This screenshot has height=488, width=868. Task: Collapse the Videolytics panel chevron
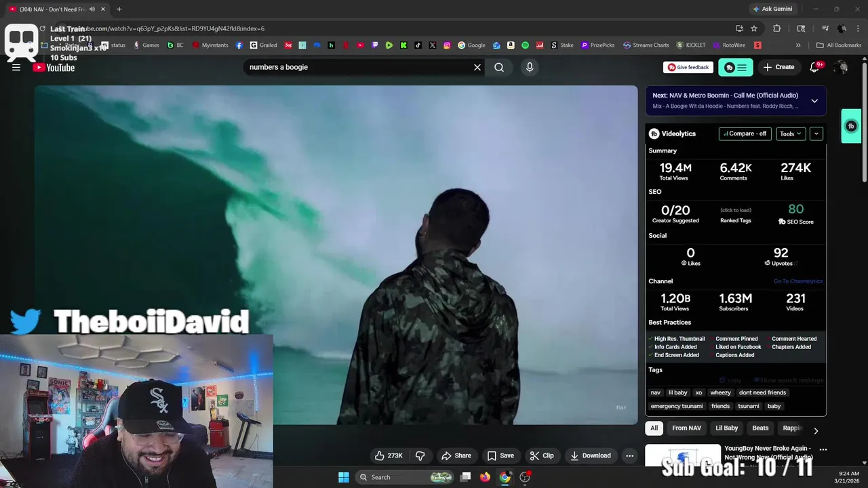(816, 134)
